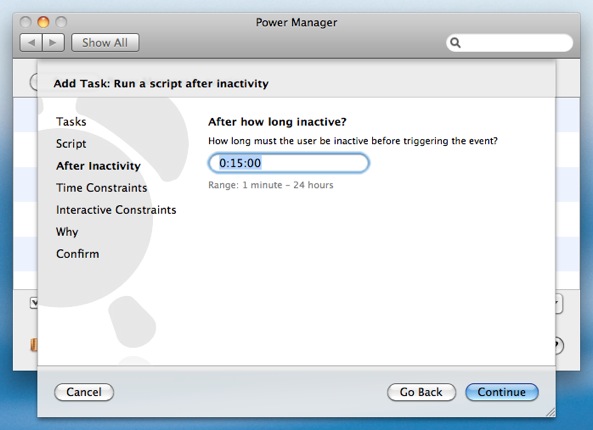This screenshot has height=430, width=593.
Task: Click the Cancel button
Action: coord(84,392)
